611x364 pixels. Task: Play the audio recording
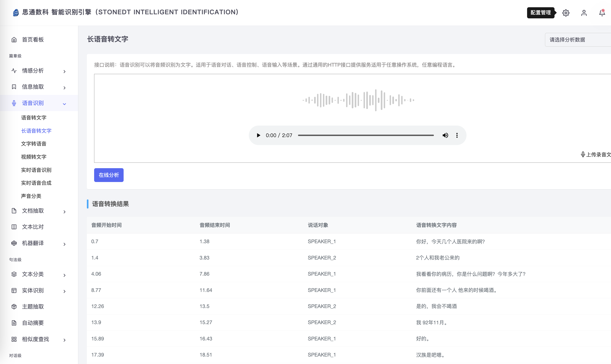click(x=258, y=135)
